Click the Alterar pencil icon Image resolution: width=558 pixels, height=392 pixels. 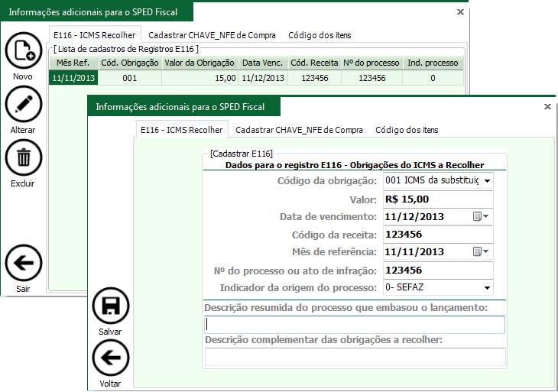coord(24,104)
